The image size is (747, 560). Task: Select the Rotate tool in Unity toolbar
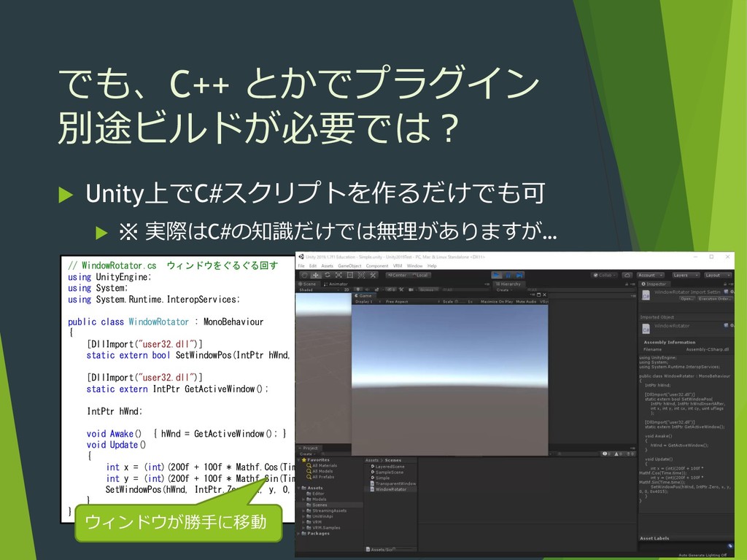pyautogui.click(x=328, y=275)
